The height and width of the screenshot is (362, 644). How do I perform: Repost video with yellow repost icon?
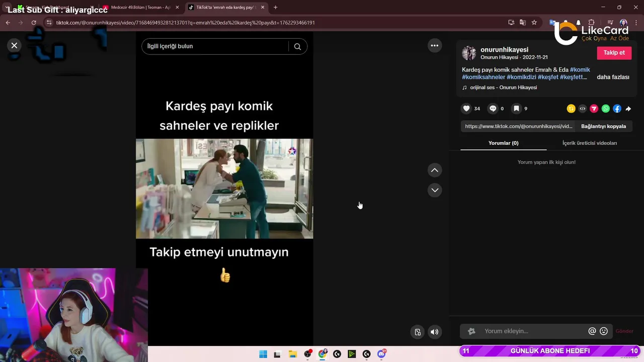[571, 109]
